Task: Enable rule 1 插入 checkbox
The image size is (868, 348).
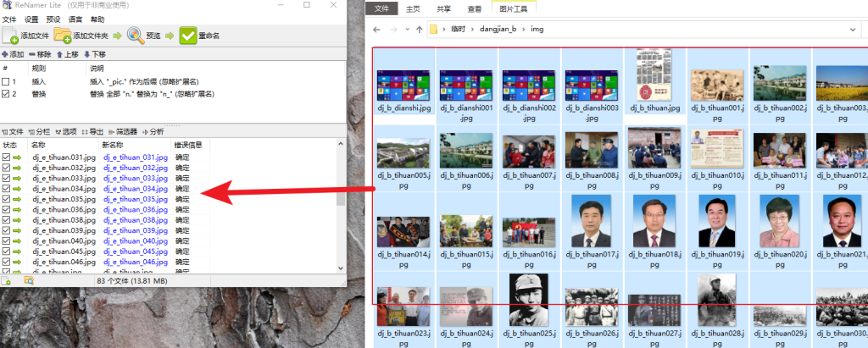Action: 6,81
